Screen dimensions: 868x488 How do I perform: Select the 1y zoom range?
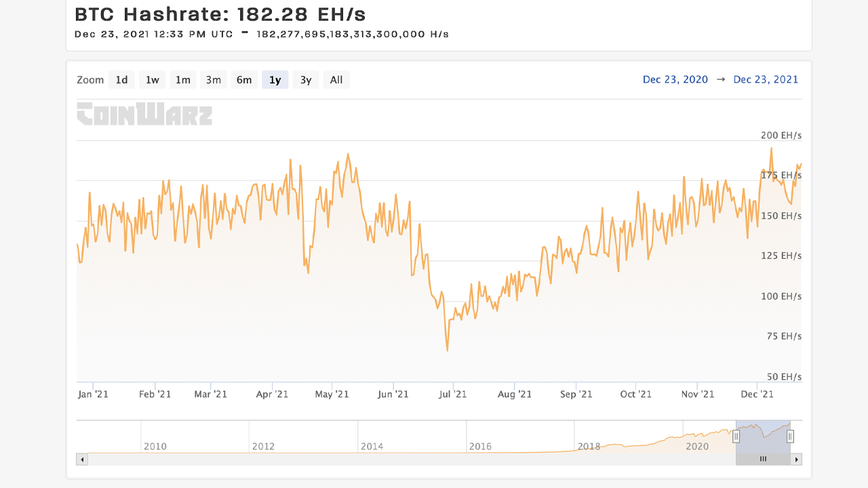pyautogui.click(x=275, y=80)
